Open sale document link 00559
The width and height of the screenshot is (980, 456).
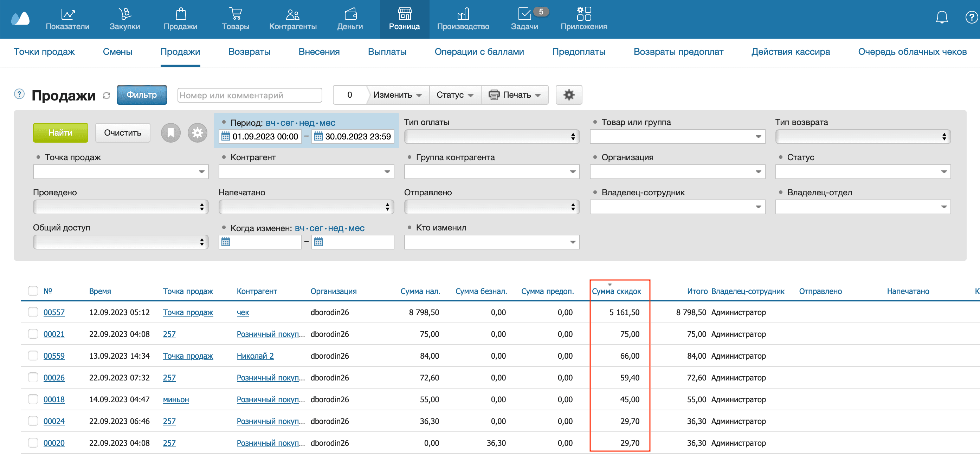click(x=54, y=356)
